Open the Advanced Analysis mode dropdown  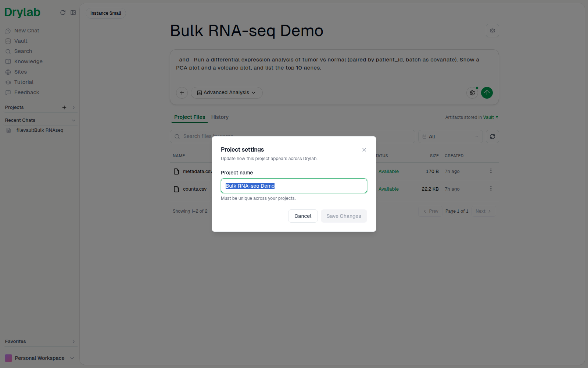[226, 93]
